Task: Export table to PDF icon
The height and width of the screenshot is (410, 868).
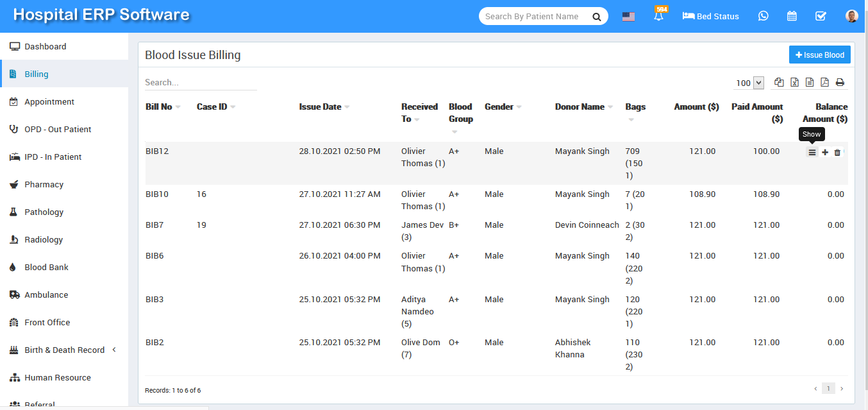Action: tap(824, 82)
